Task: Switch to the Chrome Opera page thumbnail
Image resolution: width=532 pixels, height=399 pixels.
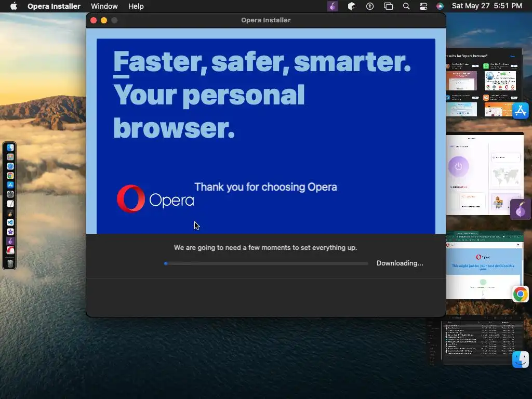Action: [485, 265]
